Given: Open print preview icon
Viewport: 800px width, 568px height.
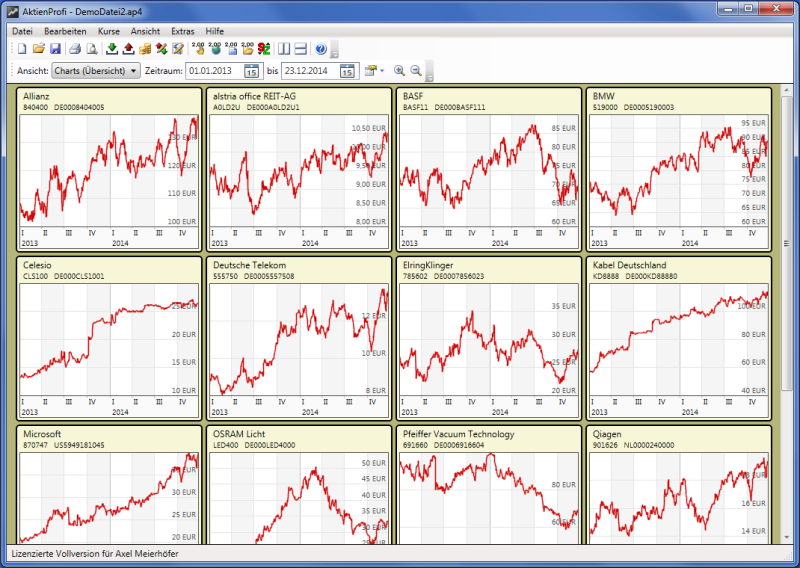Looking at the screenshot, I should coord(91,49).
